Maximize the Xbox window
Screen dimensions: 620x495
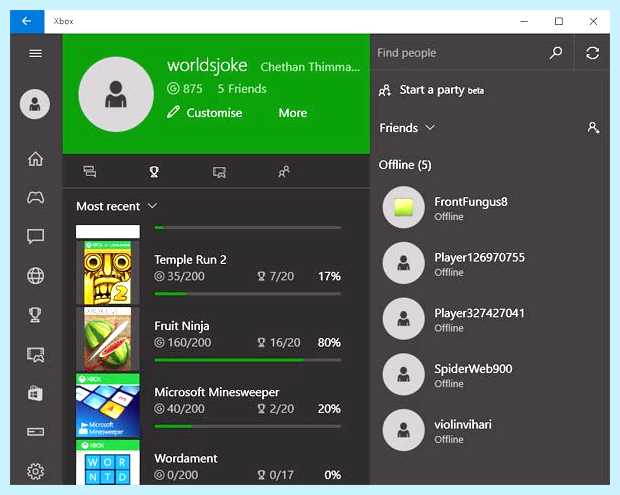[x=559, y=21]
